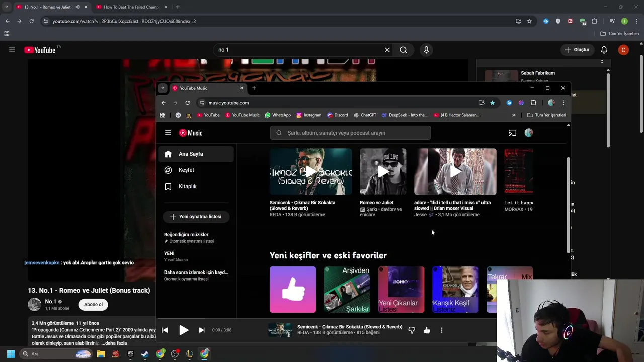644x362 pixels.
Task: Open the YouTube Music hamburger guide menu
Action: coord(168,133)
